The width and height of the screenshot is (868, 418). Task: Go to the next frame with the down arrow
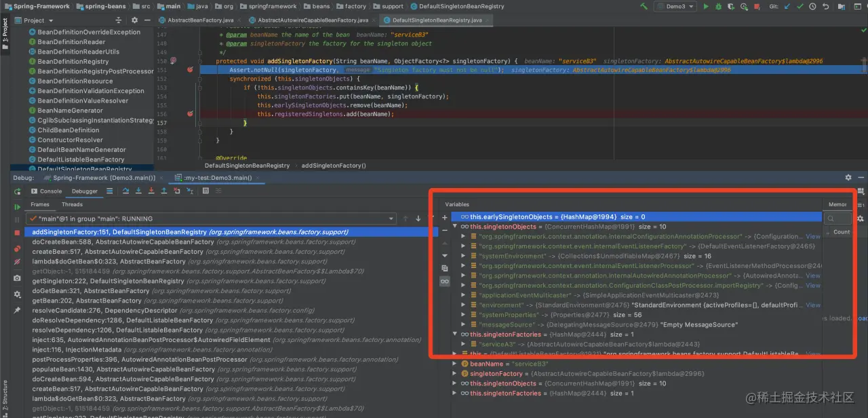point(418,218)
